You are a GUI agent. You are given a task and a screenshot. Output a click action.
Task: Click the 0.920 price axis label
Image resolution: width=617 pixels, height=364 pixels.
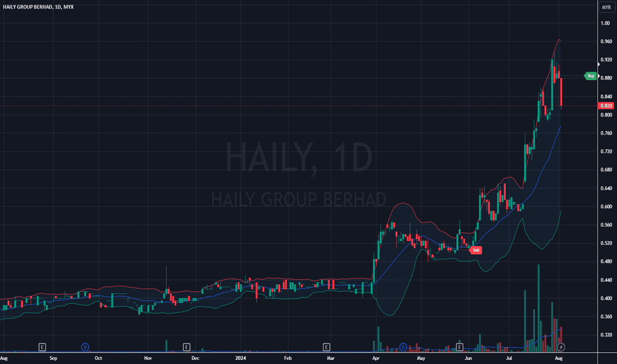[x=606, y=60]
